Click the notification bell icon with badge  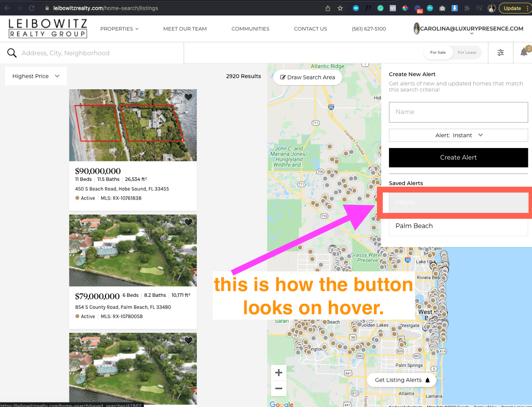(524, 52)
